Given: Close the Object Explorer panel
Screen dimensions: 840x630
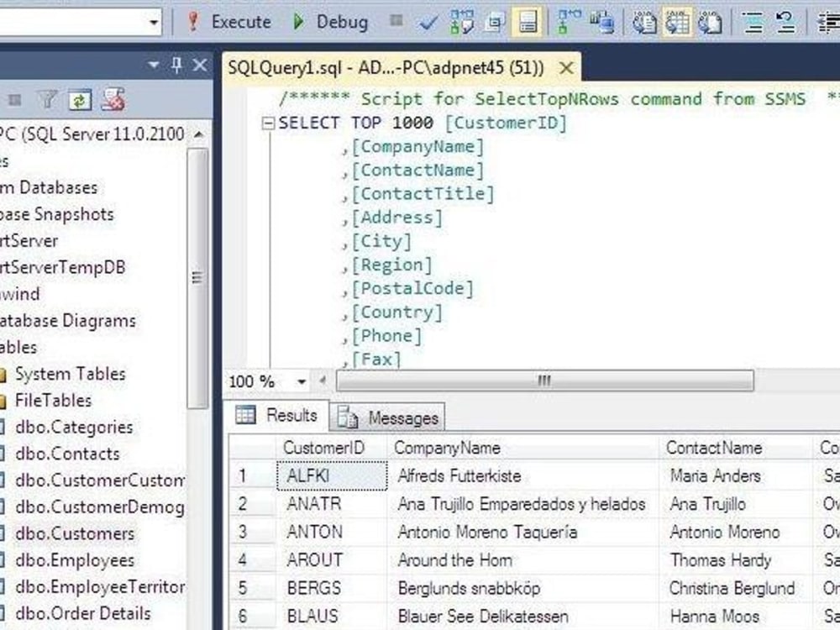Looking at the screenshot, I should coord(200,66).
